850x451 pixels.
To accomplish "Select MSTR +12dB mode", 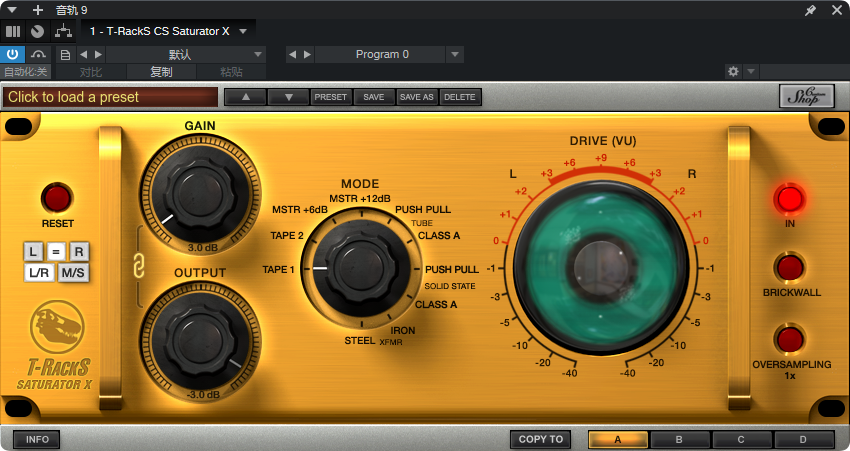I will tap(360, 198).
